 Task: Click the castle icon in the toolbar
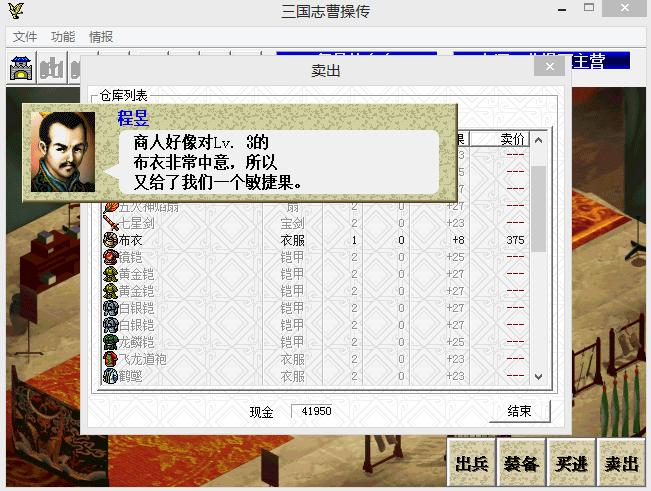pos(21,68)
